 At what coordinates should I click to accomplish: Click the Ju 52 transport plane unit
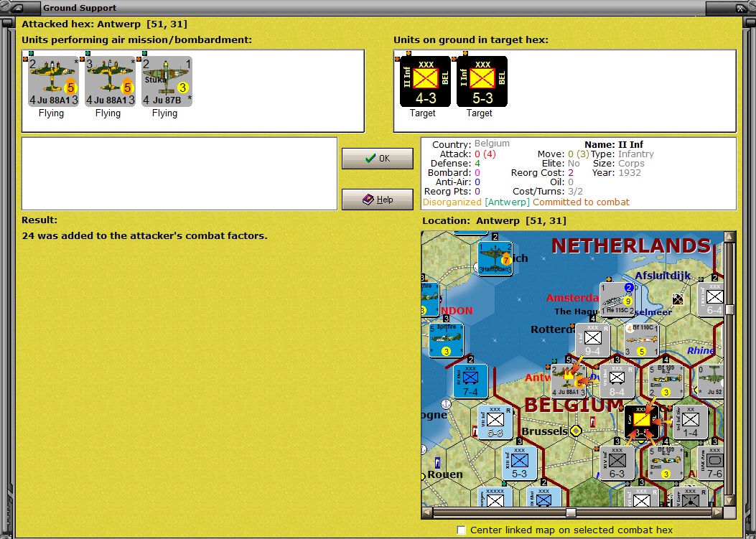click(711, 381)
